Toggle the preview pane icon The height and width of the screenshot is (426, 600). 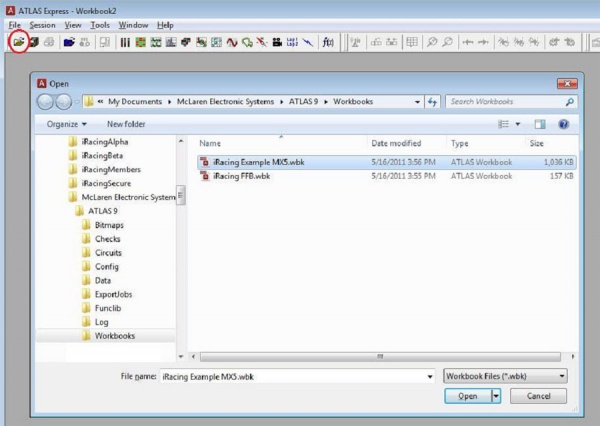click(x=541, y=124)
